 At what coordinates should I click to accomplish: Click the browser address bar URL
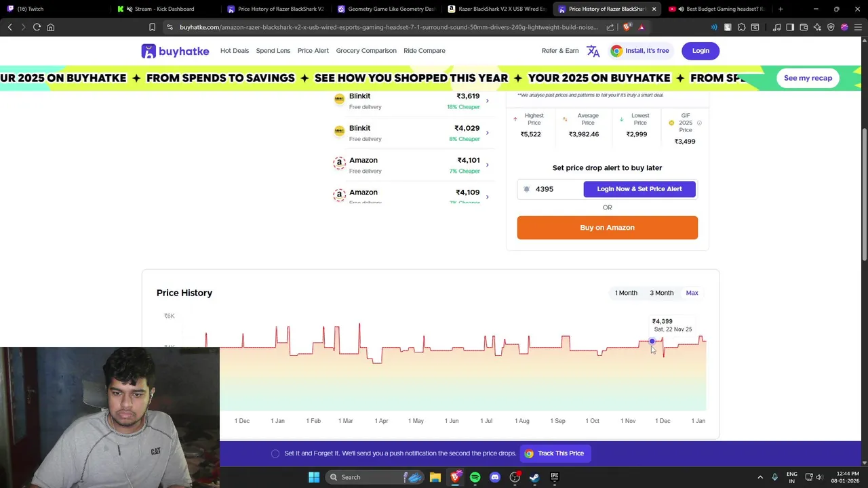389,27
